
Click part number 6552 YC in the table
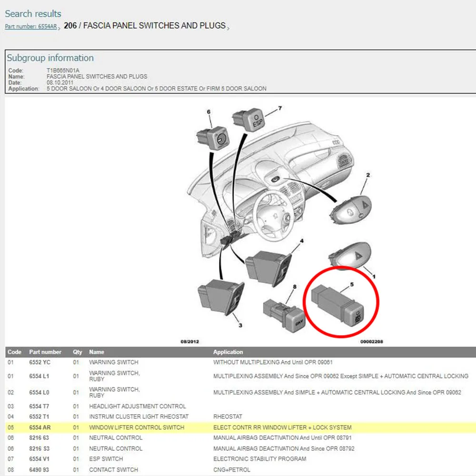[x=40, y=362]
